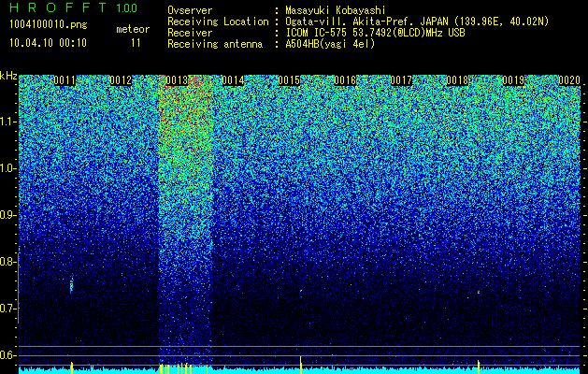Click the timestamp 10.04.10 00:10
The image size is (588, 374).
48,43
